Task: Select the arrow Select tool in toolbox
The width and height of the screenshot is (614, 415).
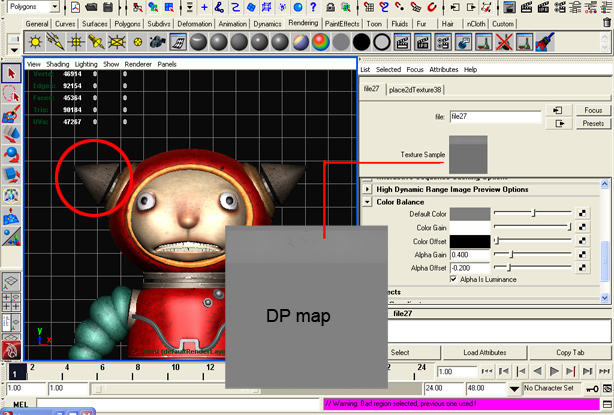Action: pos(12,72)
